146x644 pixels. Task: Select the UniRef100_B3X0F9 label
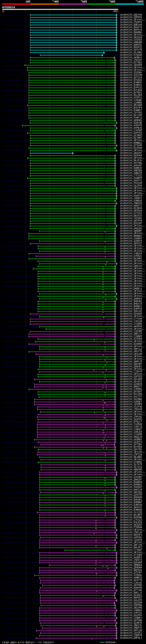(131, 108)
